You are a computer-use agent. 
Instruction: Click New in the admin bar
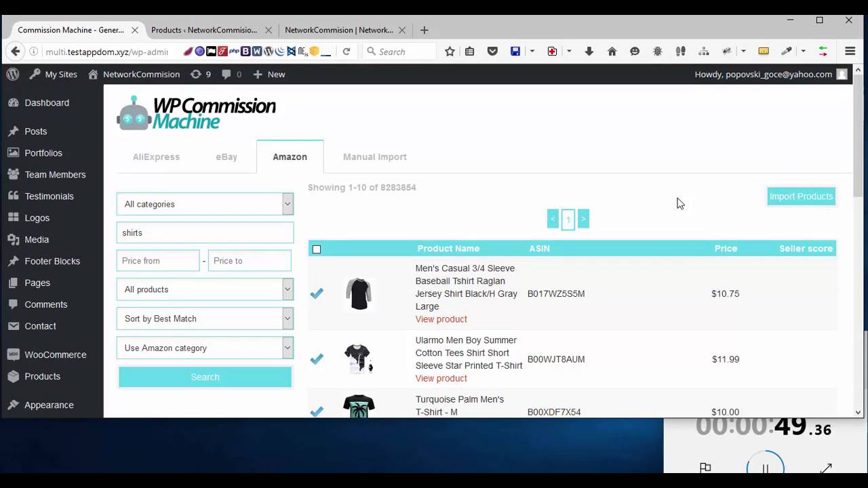269,74
